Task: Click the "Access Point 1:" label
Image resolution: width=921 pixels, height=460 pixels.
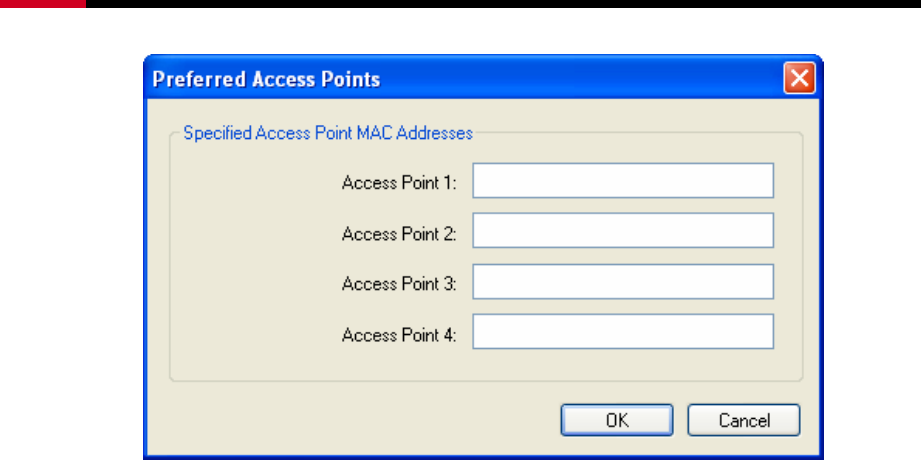Action: pyautogui.click(x=399, y=183)
